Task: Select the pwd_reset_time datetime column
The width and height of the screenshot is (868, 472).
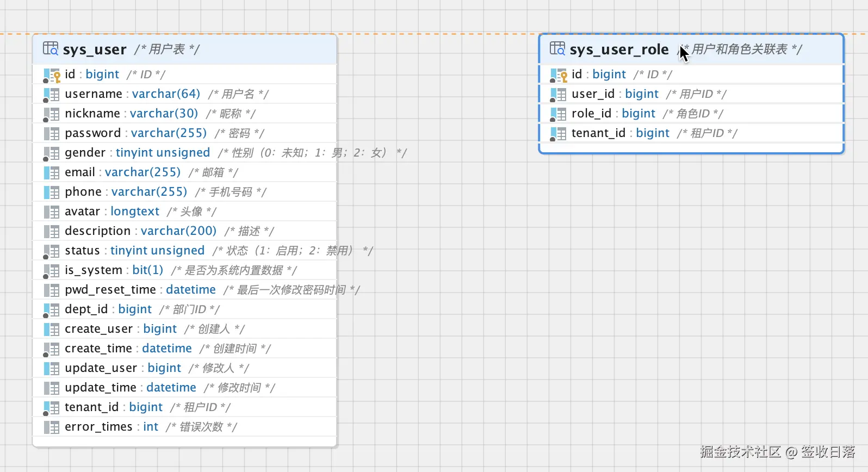Action: pyautogui.click(x=184, y=290)
